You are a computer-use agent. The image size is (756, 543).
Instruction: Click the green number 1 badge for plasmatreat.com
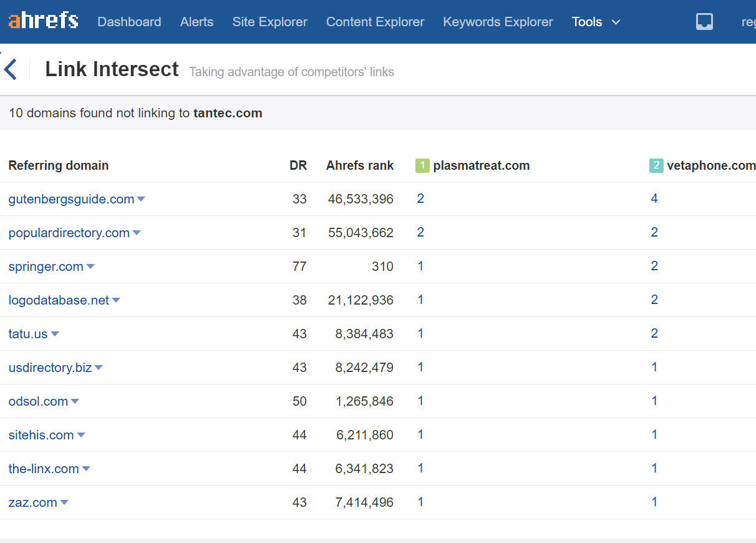coord(422,165)
